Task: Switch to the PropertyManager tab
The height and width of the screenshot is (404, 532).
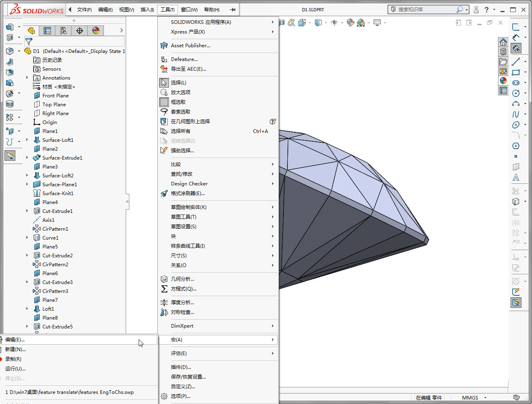Action: coord(47,30)
